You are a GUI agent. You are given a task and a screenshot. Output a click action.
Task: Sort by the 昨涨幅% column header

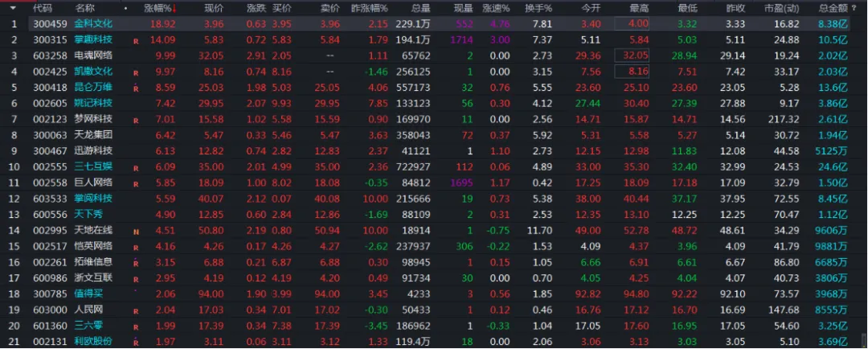pyautogui.click(x=370, y=8)
